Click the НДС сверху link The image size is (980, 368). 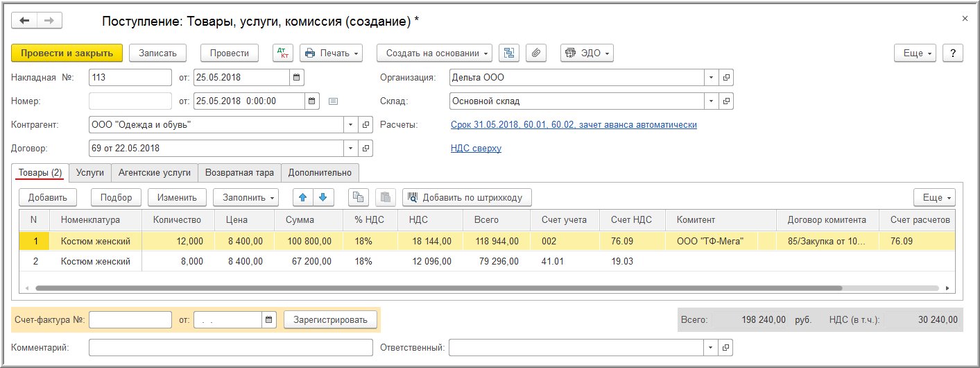click(476, 149)
